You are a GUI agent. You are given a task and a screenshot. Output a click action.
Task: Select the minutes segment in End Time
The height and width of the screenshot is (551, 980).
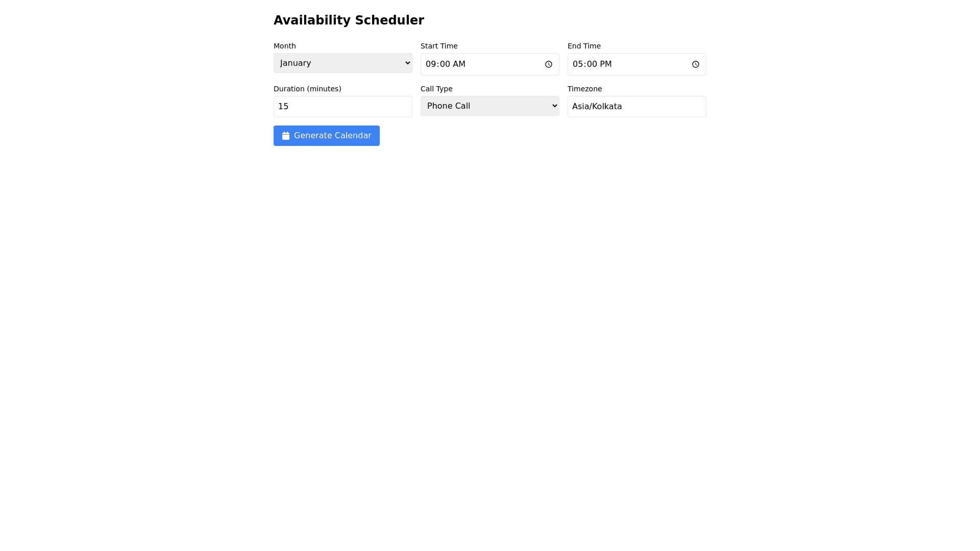(592, 64)
